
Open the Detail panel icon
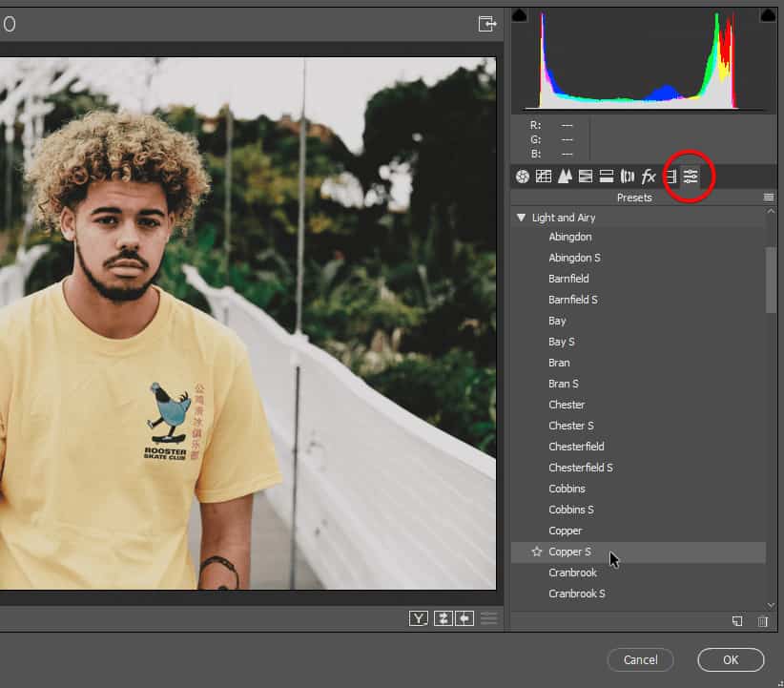[x=565, y=177]
